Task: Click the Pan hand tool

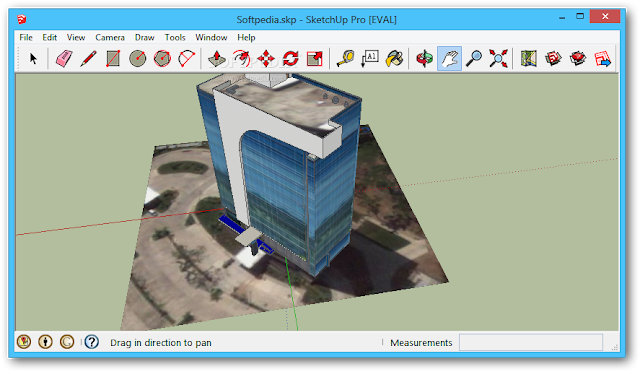Action: [449, 59]
